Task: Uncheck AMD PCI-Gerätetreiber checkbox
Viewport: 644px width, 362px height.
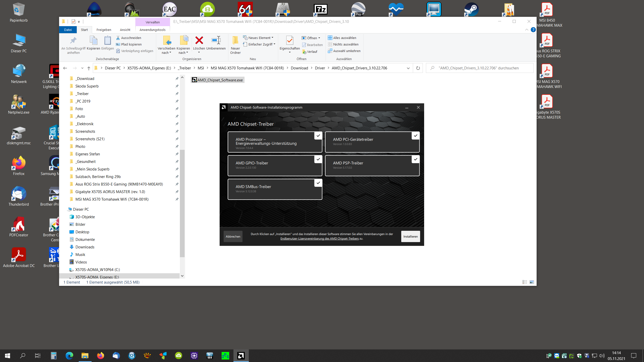Action: pos(416,135)
